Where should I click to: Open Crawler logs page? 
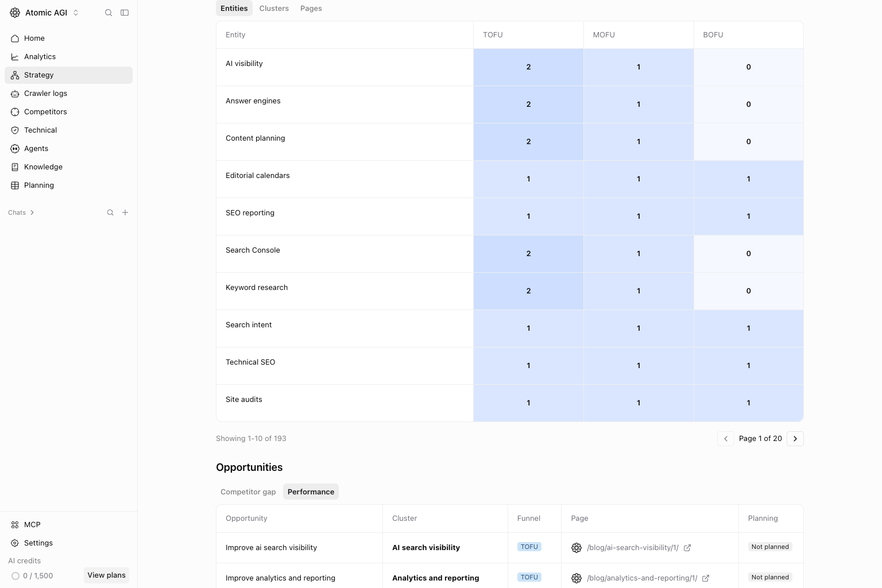68,94
